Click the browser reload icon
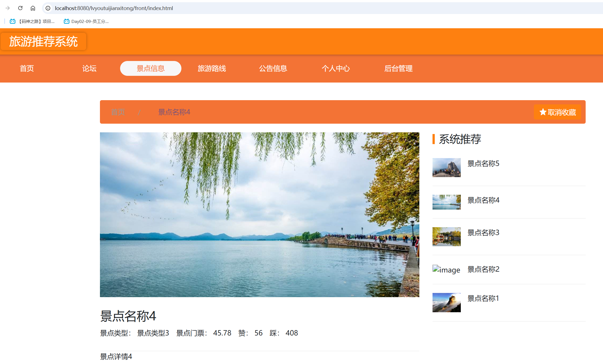Screen dimensions: 603x364 [x=20, y=8]
